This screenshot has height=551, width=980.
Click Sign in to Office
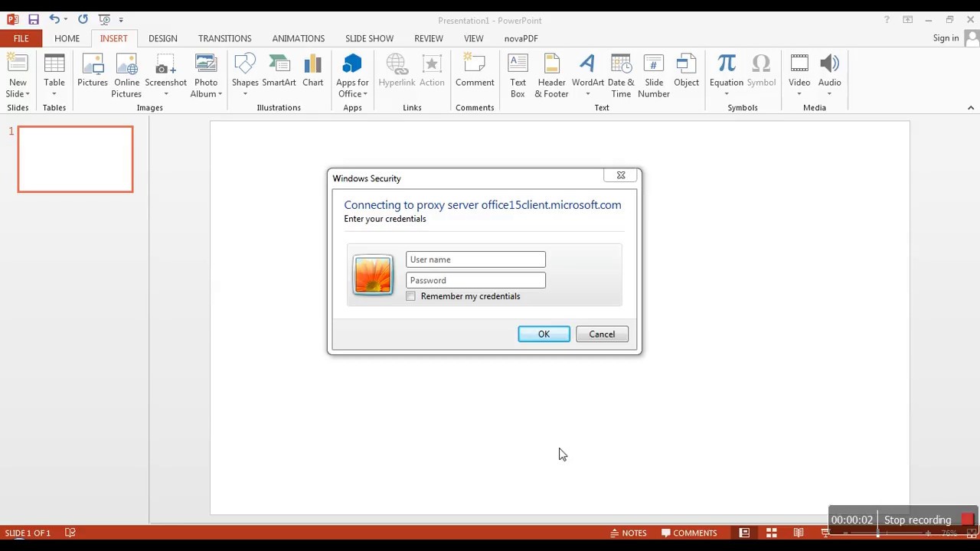(x=946, y=38)
